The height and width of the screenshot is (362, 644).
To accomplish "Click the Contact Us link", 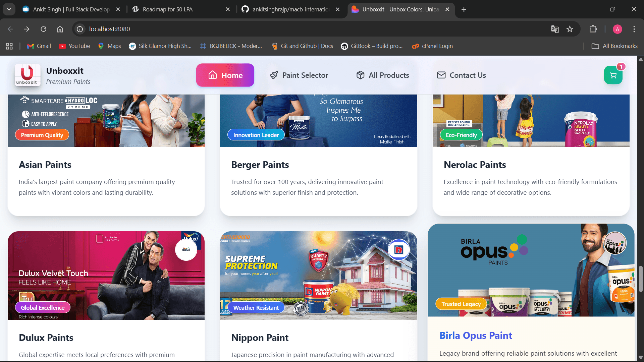I will click(461, 75).
